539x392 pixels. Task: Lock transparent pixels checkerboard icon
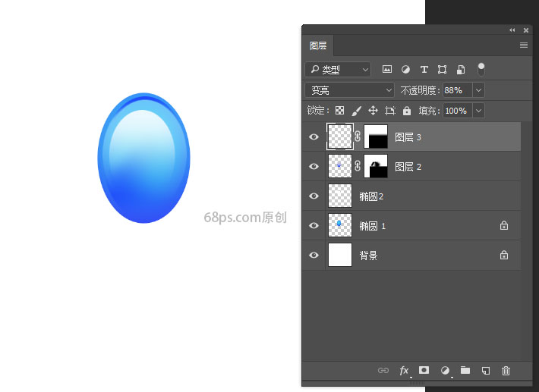(339, 111)
